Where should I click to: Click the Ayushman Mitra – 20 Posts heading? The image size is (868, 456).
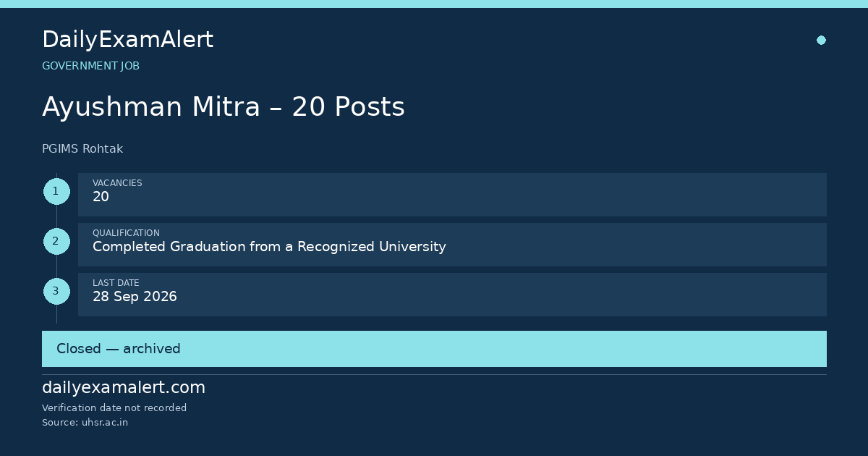click(x=224, y=107)
